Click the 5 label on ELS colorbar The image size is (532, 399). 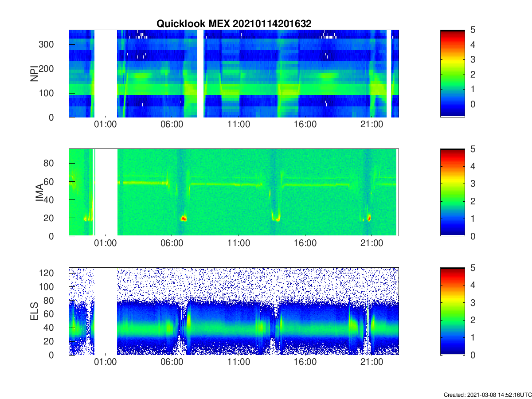(x=473, y=268)
